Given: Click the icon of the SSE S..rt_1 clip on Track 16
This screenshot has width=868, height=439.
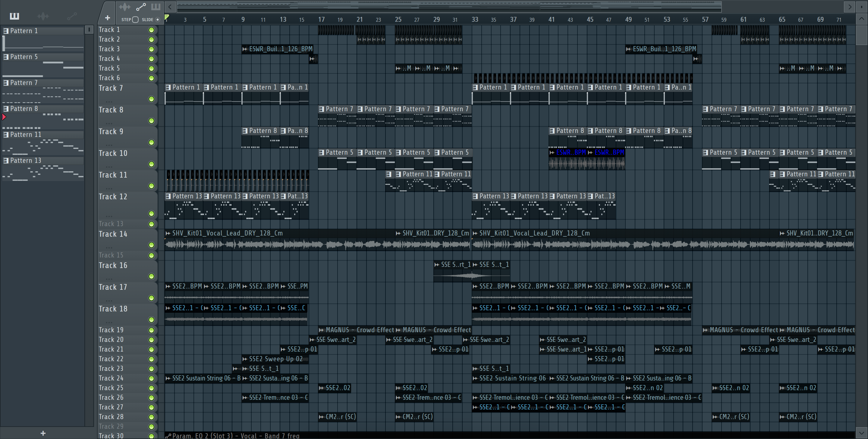Looking at the screenshot, I should pyautogui.click(x=437, y=265).
